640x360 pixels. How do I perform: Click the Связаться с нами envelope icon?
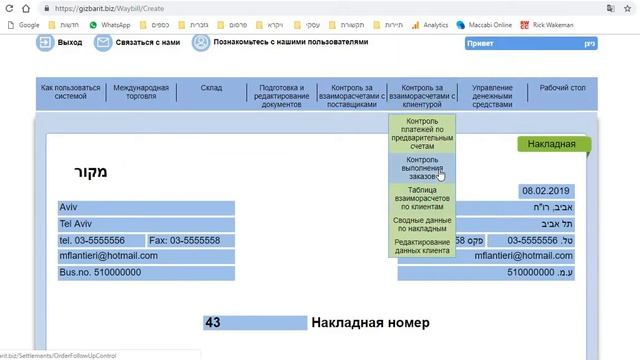[103, 42]
